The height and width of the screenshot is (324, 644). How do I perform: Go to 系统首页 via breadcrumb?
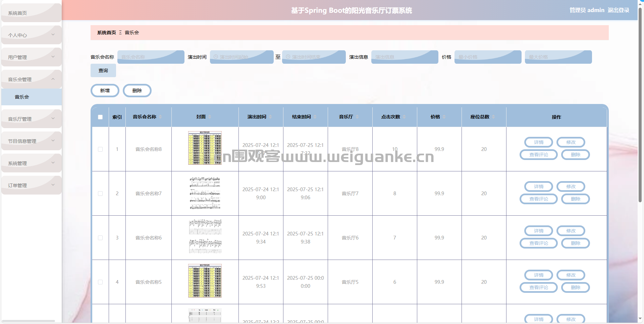tap(106, 33)
